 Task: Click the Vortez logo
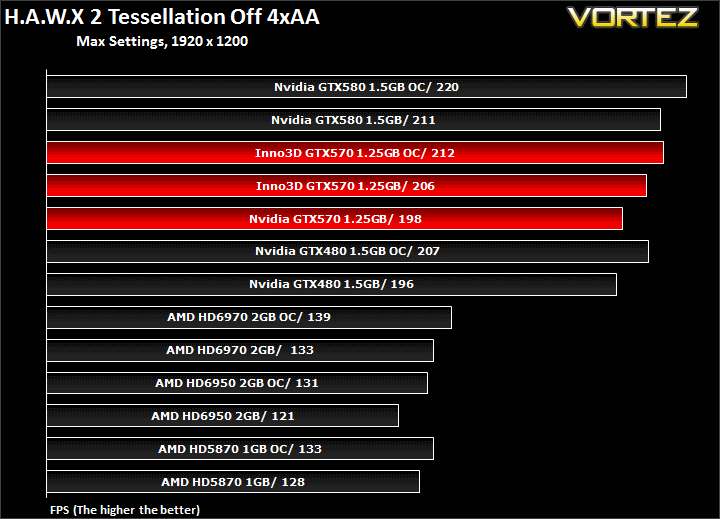[633, 17]
